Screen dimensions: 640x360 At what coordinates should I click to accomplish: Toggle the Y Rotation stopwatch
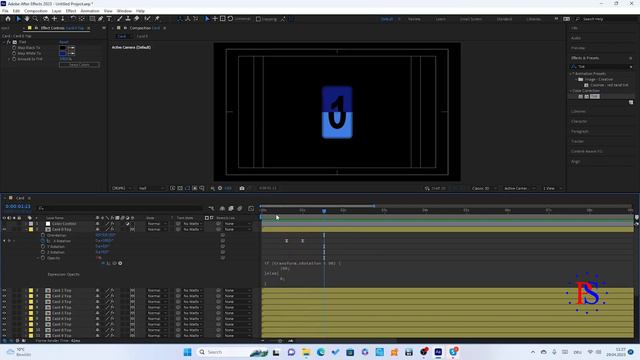pyautogui.click(x=43, y=247)
